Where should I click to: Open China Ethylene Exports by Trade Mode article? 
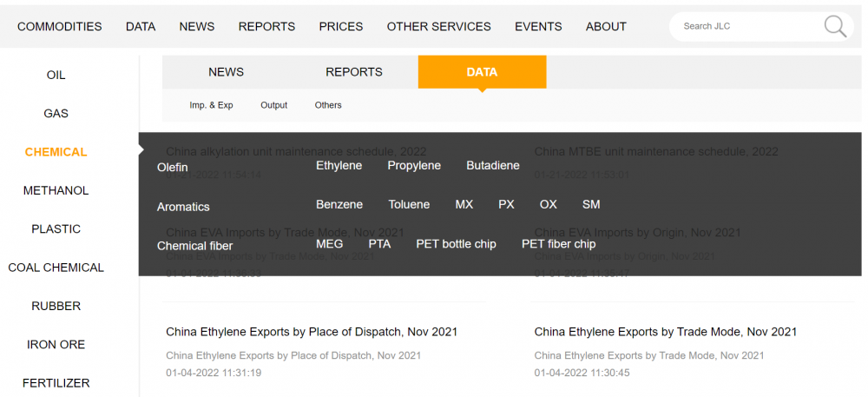[x=666, y=332]
